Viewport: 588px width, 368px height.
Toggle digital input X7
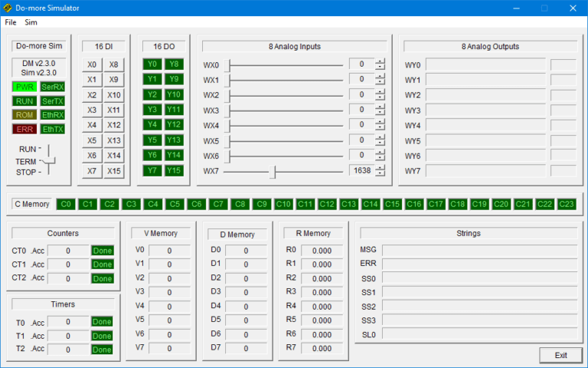[x=92, y=171]
